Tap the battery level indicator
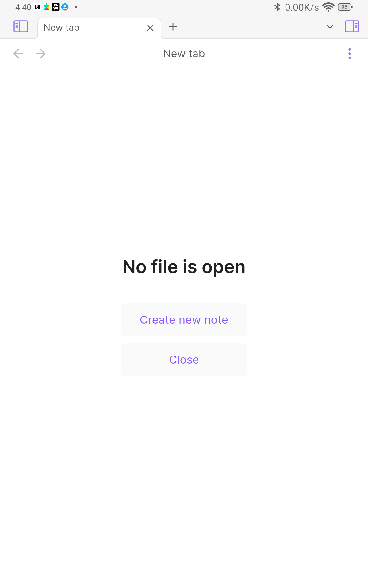 pos(345,7)
